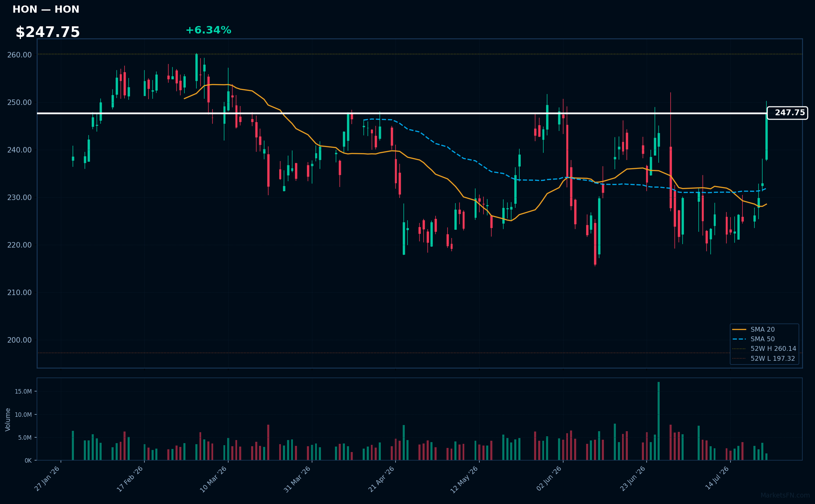Click the SMA 50 legend entry

click(x=754, y=339)
